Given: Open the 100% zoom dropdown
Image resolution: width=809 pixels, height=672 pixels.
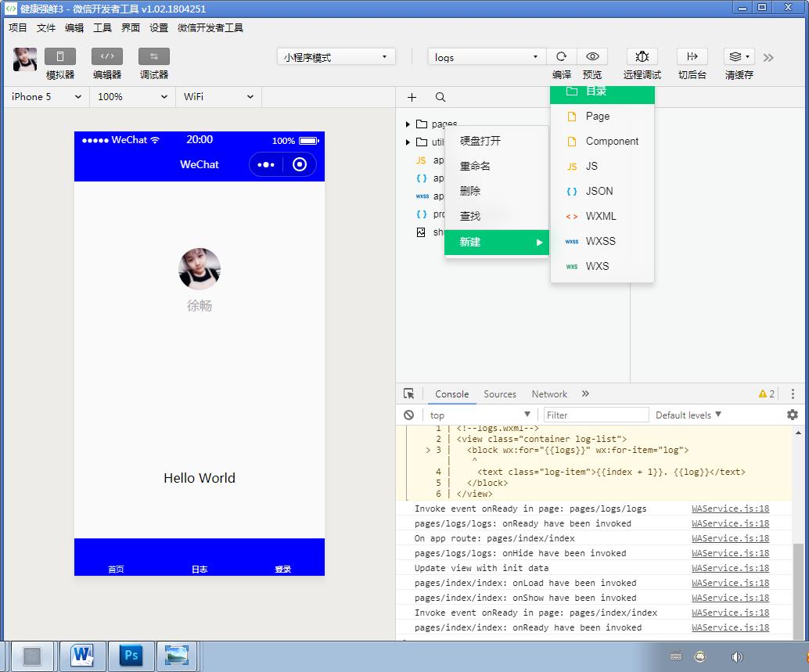Looking at the screenshot, I should point(132,97).
